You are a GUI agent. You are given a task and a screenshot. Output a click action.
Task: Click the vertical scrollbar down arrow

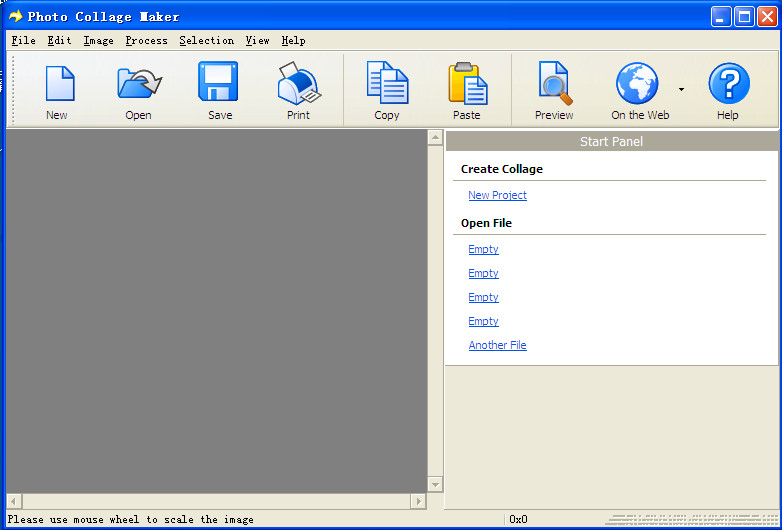click(x=435, y=484)
